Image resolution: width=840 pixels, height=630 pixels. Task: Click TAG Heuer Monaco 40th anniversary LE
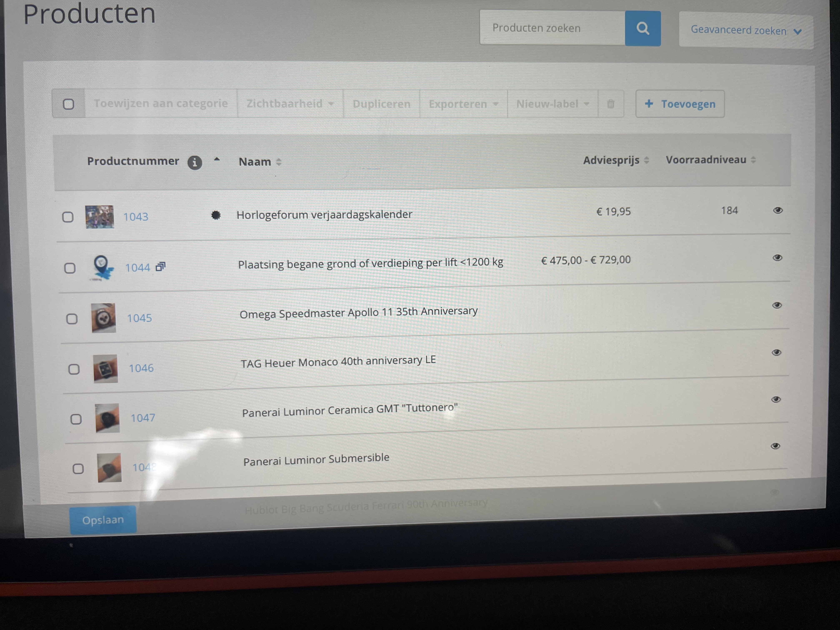click(x=338, y=361)
